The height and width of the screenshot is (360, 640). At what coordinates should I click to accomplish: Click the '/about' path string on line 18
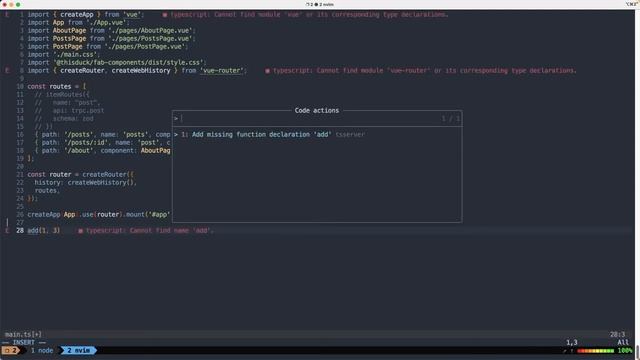click(78, 151)
